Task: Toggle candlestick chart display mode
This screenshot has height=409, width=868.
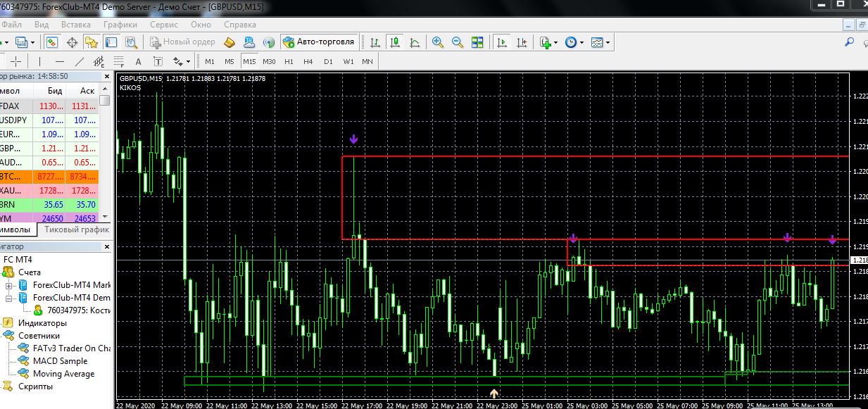Action: (396, 42)
